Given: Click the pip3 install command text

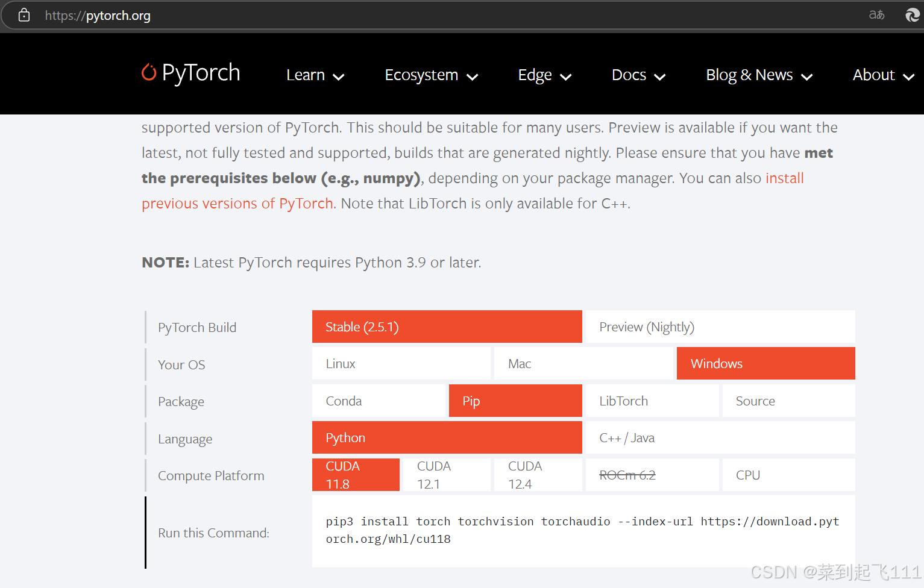Looking at the screenshot, I should [583, 530].
